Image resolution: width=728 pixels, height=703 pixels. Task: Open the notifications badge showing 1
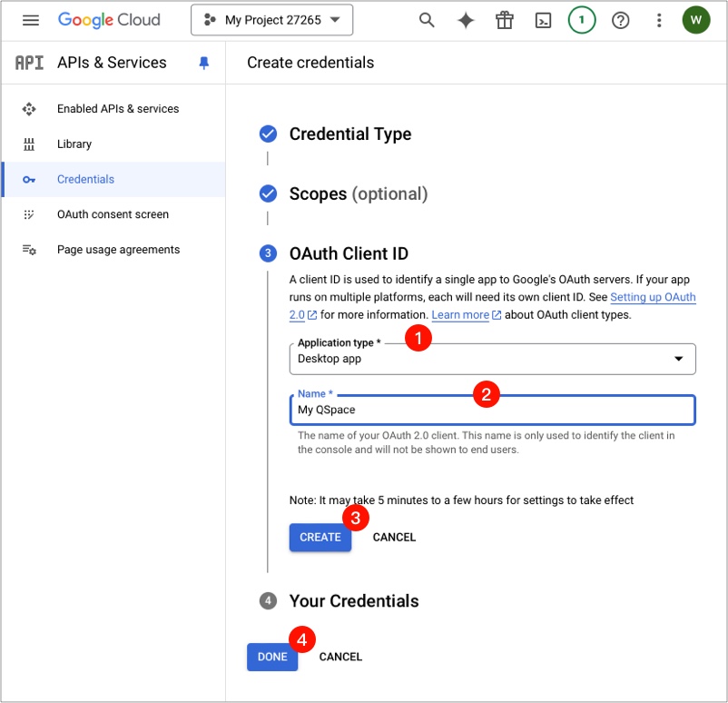click(x=582, y=20)
